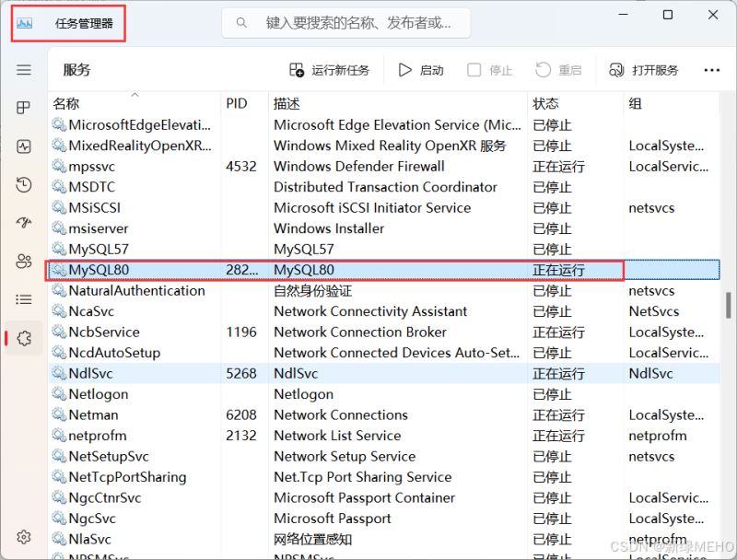The image size is (737, 560).
Task: Click PID 6208 cell
Action: pyautogui.click(x=241, y=414)
